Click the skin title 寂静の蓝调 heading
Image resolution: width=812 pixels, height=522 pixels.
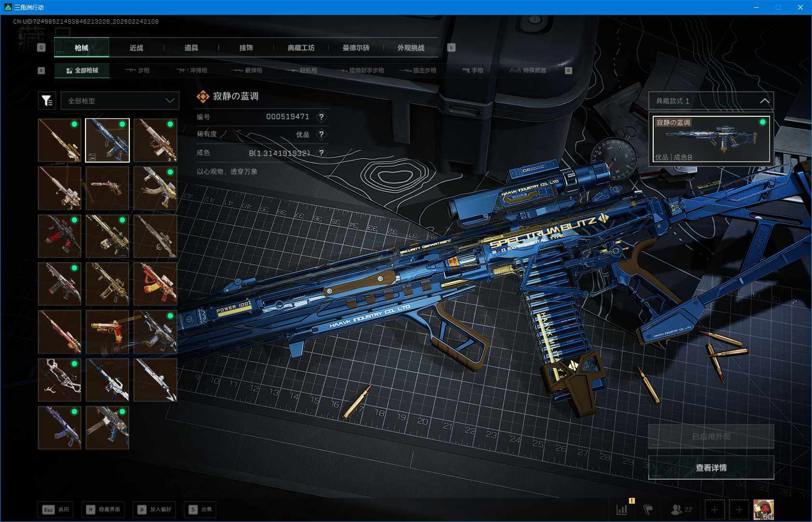coord(236,96)
